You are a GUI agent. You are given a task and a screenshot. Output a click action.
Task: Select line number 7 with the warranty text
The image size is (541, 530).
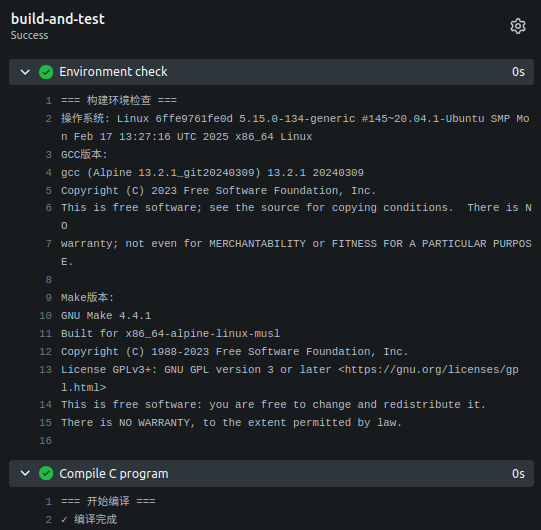(x=49, y=244)
